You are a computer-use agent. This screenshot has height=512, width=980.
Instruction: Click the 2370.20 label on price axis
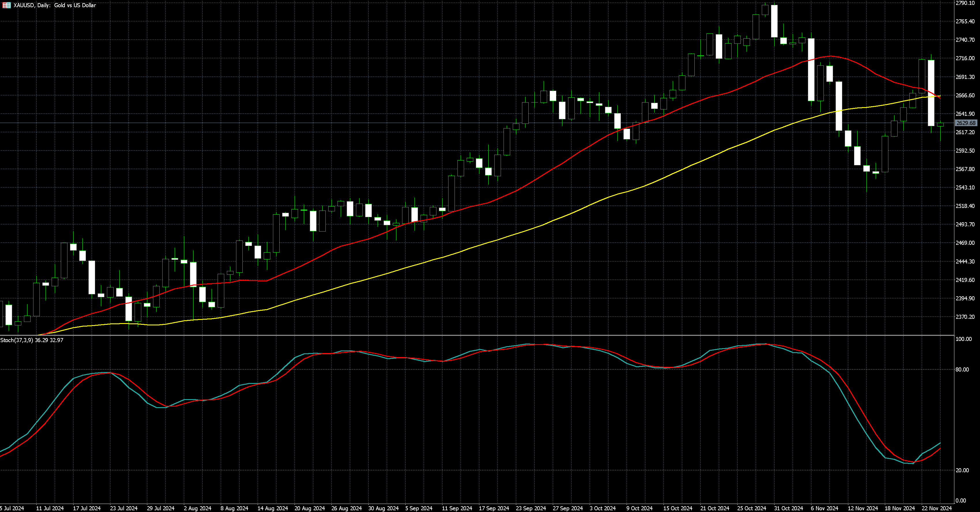pyautogui.click(x=965, y=317)
